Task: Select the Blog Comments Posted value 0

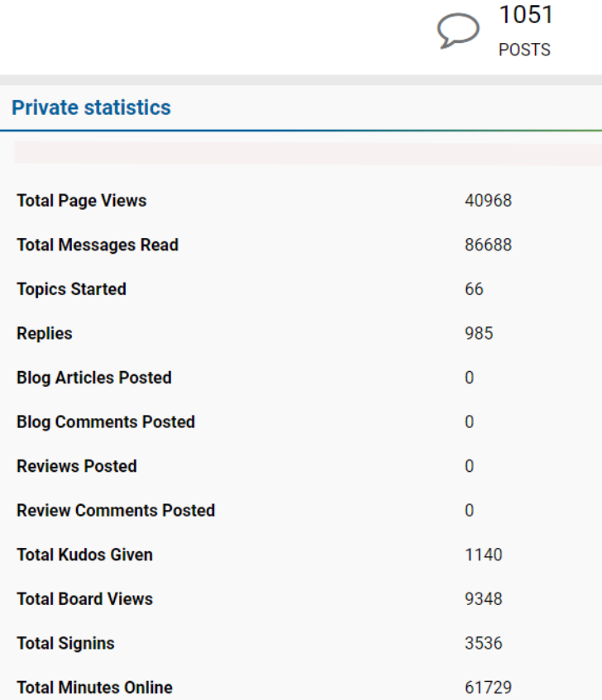Action: [x=469, y=421]
